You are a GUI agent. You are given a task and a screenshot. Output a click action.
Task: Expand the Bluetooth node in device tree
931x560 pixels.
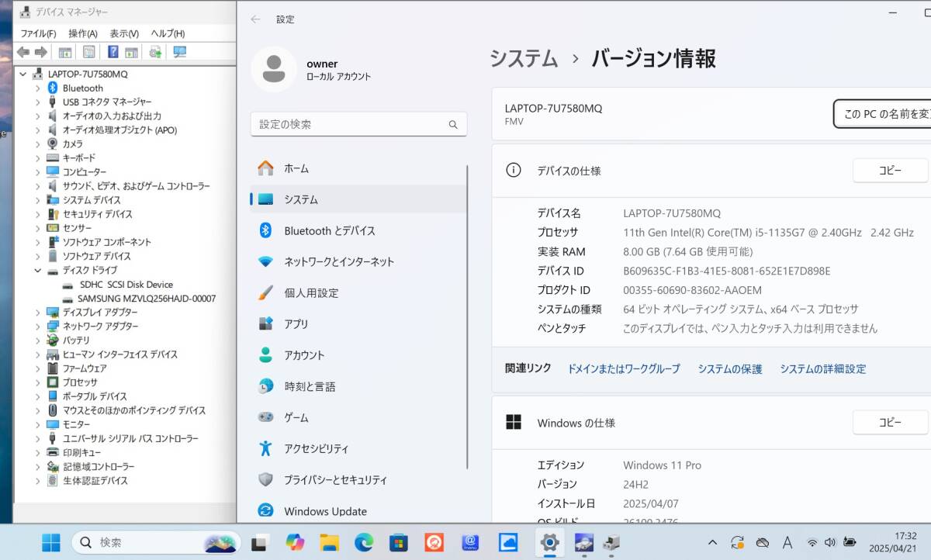[x=37, y=88]
